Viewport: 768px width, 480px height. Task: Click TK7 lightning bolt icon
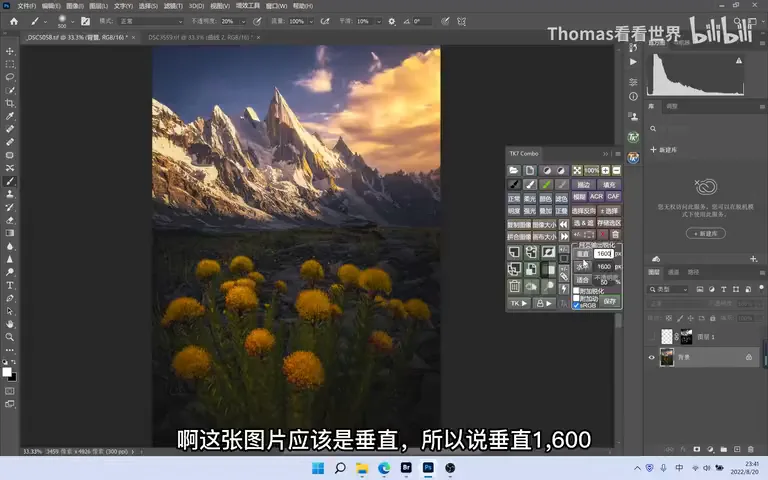564,289
